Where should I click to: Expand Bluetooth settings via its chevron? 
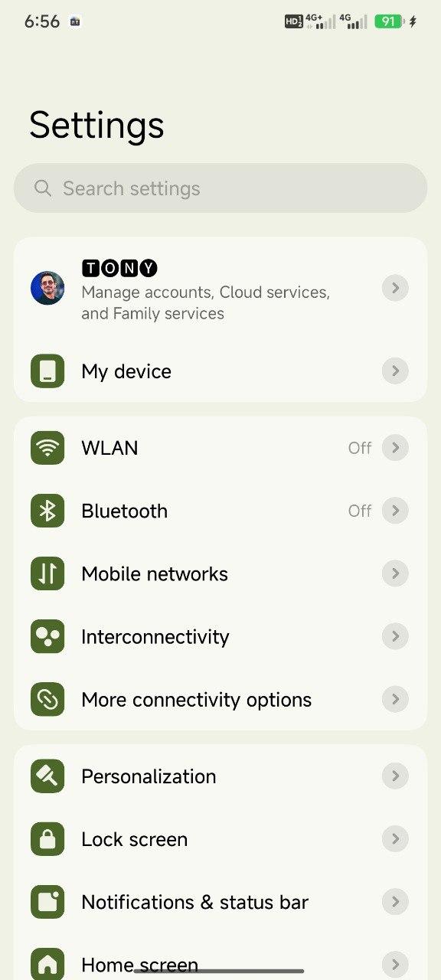coord(395,511)
